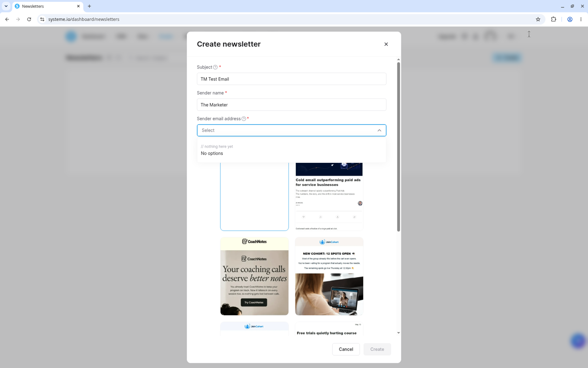
Task: View site information icon in address bar
Action: tap(42, 19)
